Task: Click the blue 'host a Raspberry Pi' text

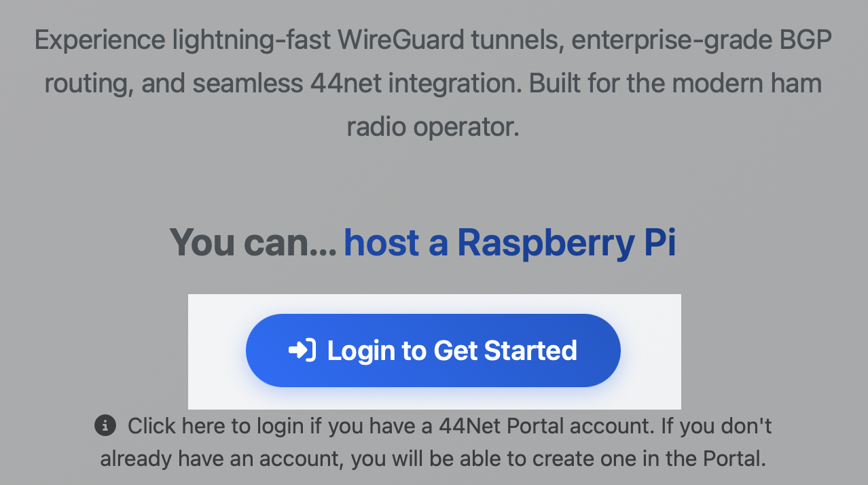Action: [x=509, y=243]
